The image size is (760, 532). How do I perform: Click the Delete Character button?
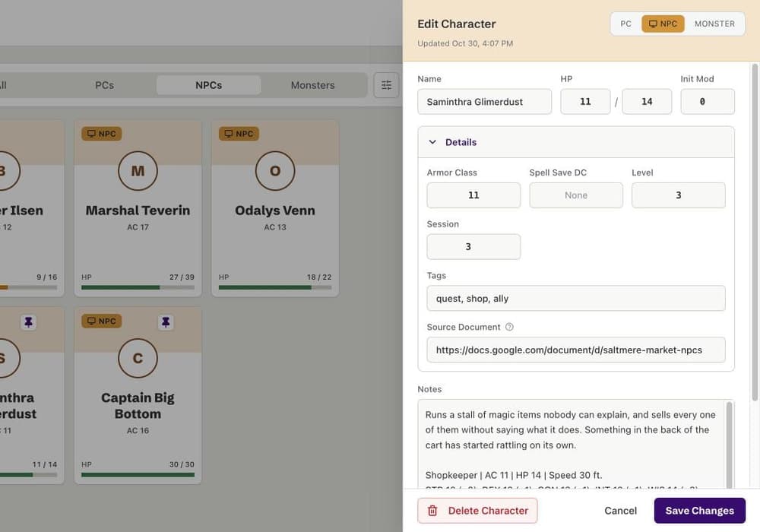point(477,511)
